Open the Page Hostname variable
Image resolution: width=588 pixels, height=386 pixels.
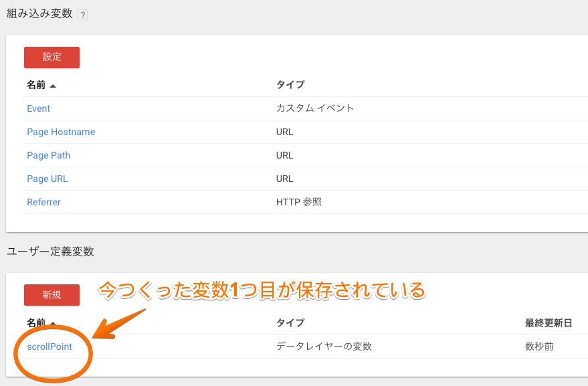pos(61,132)
